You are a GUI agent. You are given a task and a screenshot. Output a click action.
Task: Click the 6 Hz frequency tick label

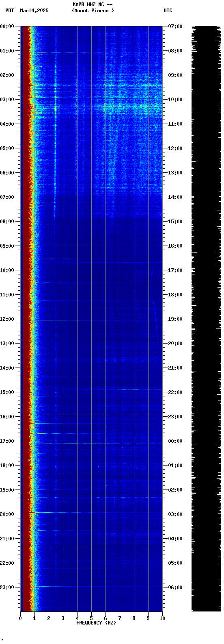coord(106,618)
